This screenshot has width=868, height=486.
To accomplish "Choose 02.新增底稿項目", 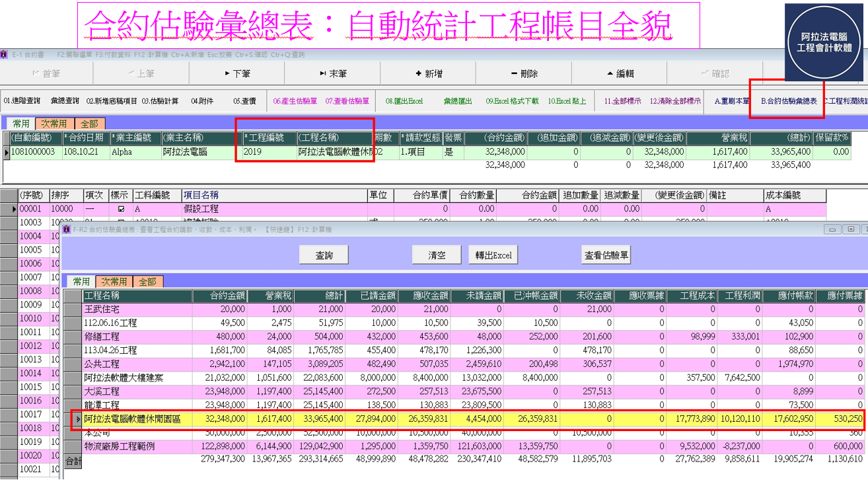I will point(112,101).
